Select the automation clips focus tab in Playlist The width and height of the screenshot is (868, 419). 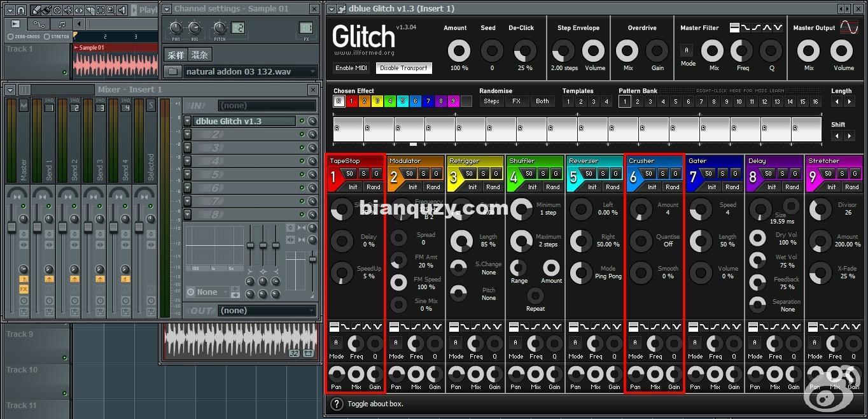pyautogui.click(x=39, y=24)
